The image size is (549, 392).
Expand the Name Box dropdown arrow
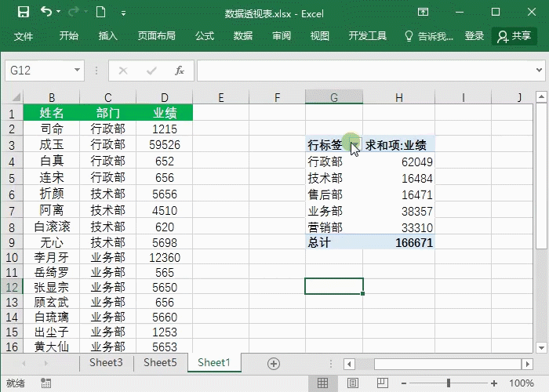(x=77, y=71)
